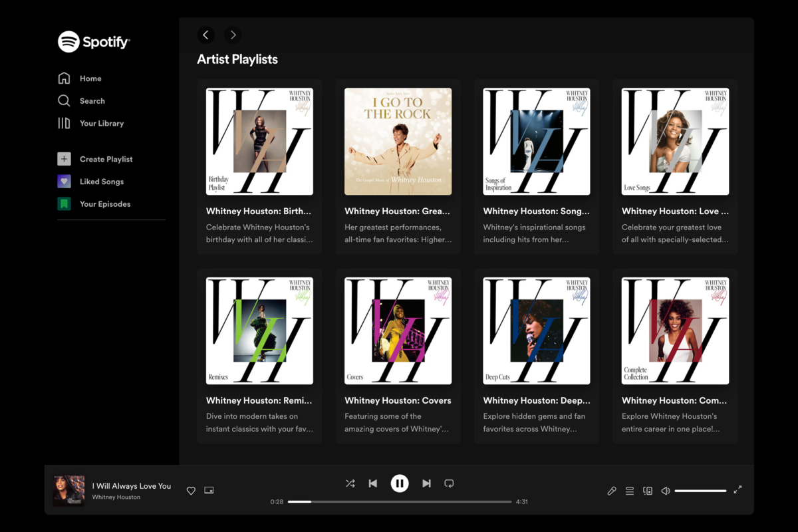Screen dimensions: 798x532
Task: Click the 4:31 total duration
Action: [522, 501]
